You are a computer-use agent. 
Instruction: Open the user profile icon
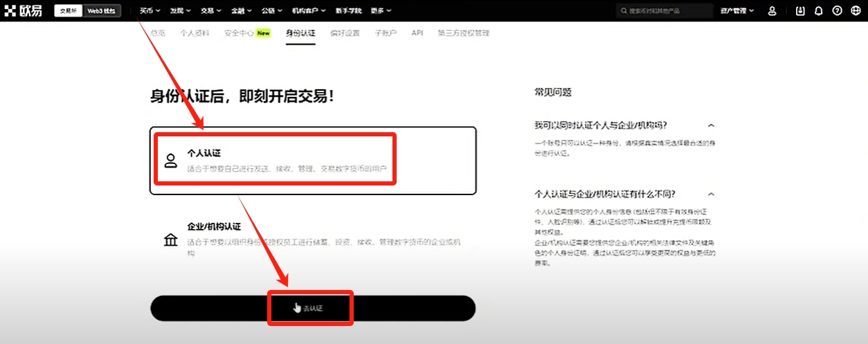click(772, 10)
